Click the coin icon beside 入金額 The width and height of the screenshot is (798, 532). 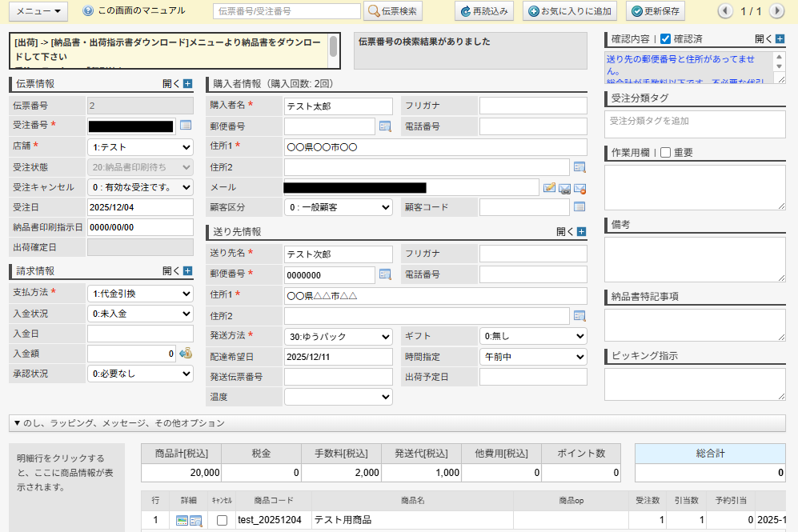click(186, 353)
